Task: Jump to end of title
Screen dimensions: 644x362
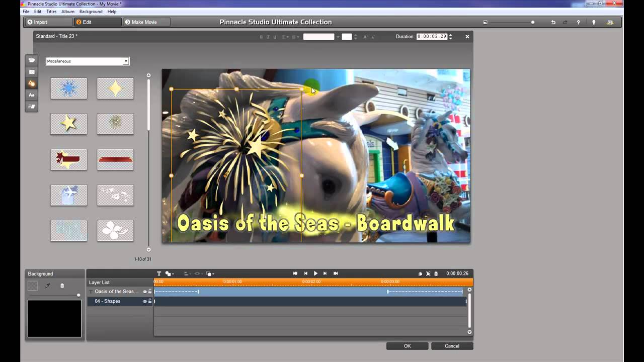Action: point(336,274)
